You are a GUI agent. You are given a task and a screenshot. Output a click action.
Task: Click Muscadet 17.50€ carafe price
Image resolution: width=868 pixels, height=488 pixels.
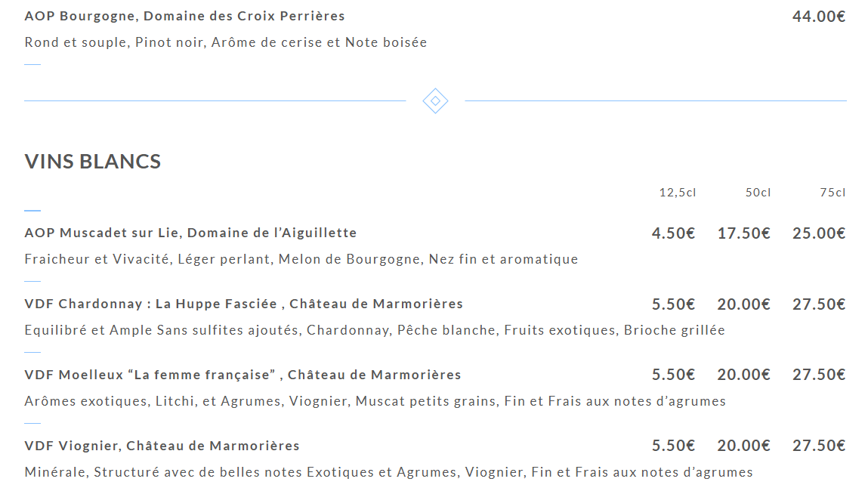tap(743, 233)
